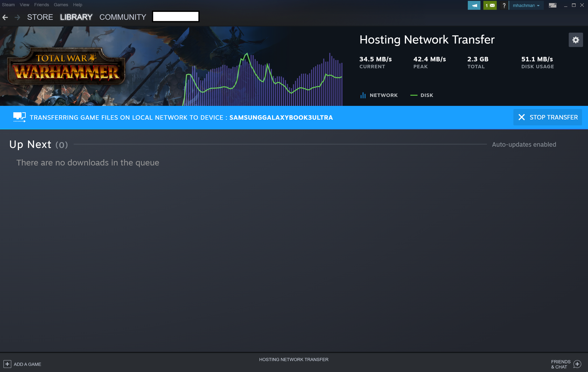Click the Friends and Chat expand icon
The width and height of the screenshot is (588, 372).
[578, 364]
